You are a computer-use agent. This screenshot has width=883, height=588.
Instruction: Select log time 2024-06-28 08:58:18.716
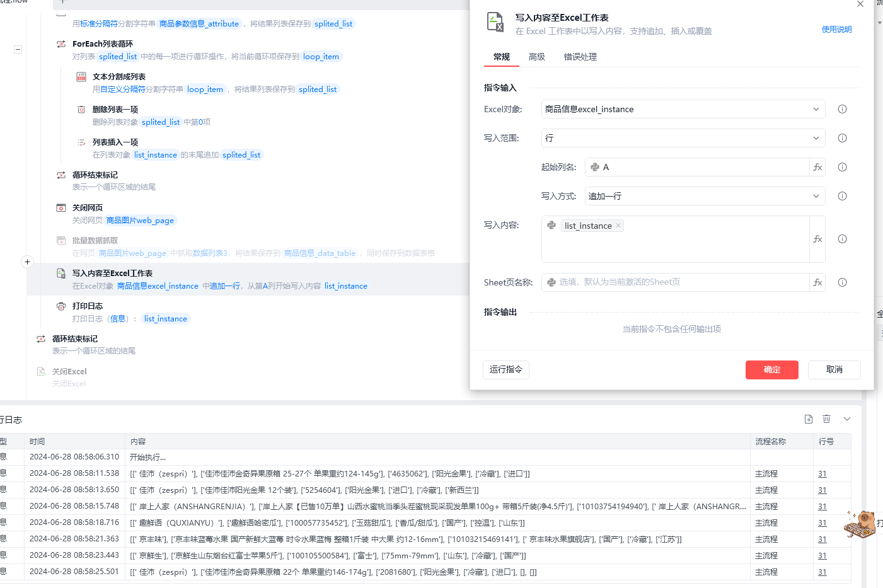tap(74, 523)
